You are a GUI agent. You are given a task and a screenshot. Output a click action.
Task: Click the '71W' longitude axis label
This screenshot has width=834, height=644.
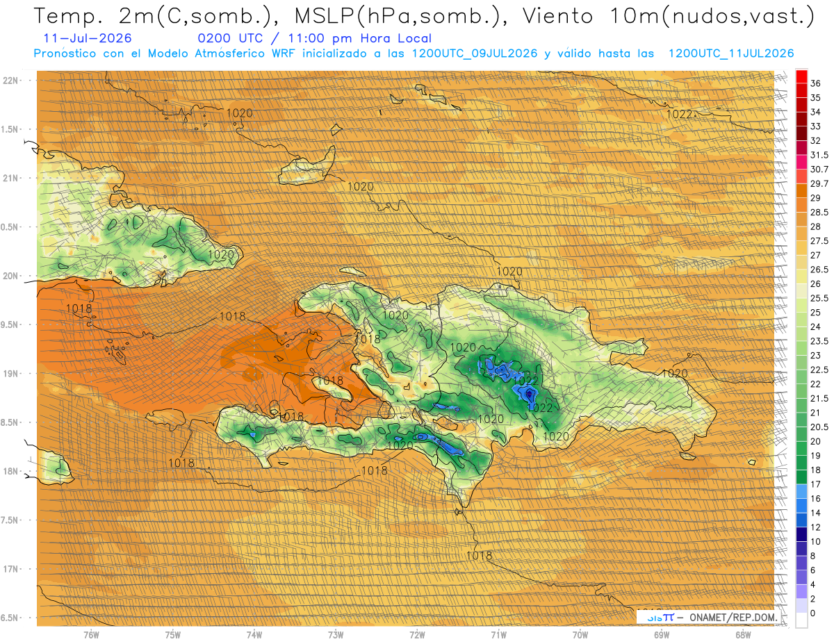pyautogui.click(x=498, y=636)
